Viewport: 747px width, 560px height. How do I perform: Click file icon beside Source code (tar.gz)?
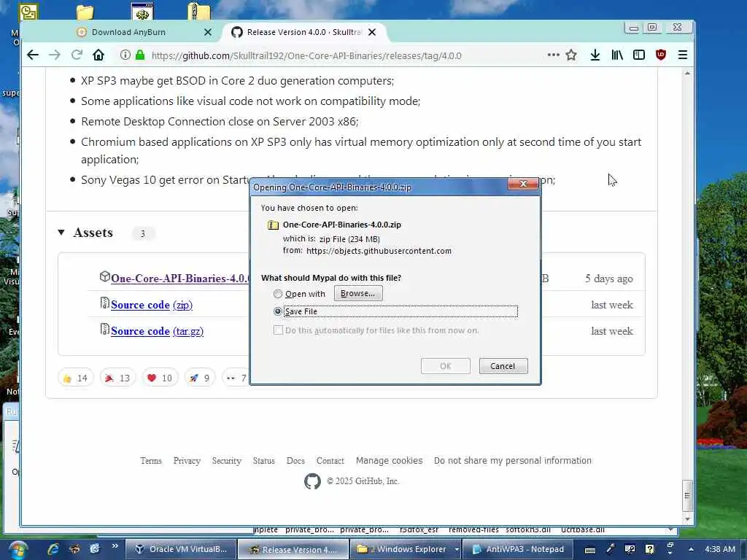pos(105,329)
